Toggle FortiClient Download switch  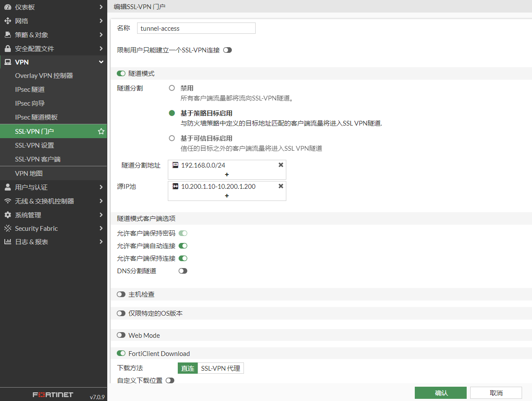(121, 353)
